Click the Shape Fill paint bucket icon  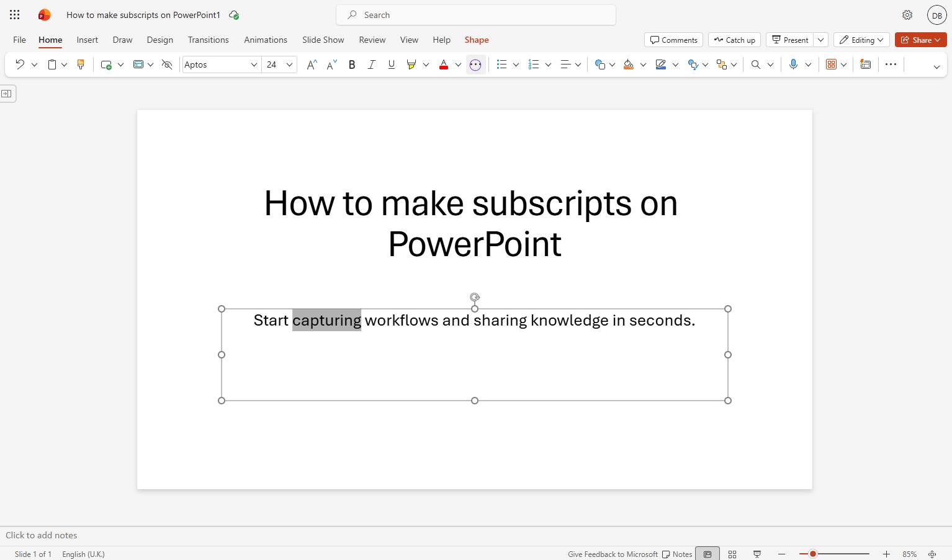(629, 64)
